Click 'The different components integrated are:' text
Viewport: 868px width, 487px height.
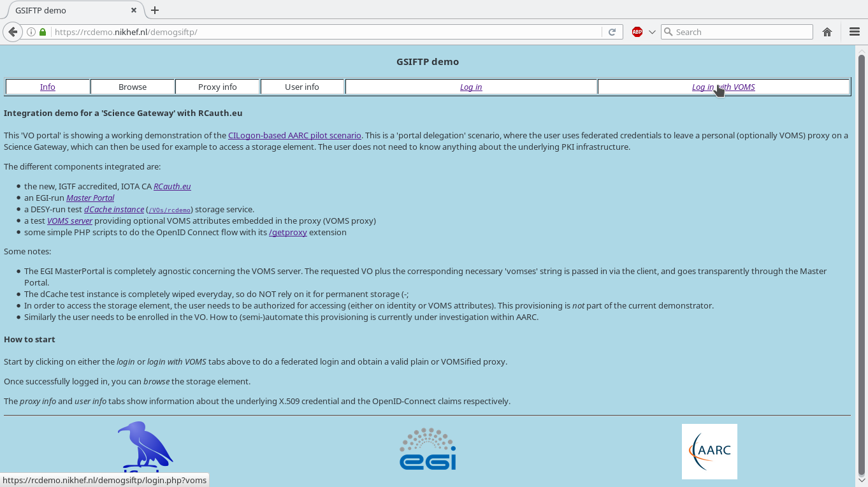coord(82,166)
